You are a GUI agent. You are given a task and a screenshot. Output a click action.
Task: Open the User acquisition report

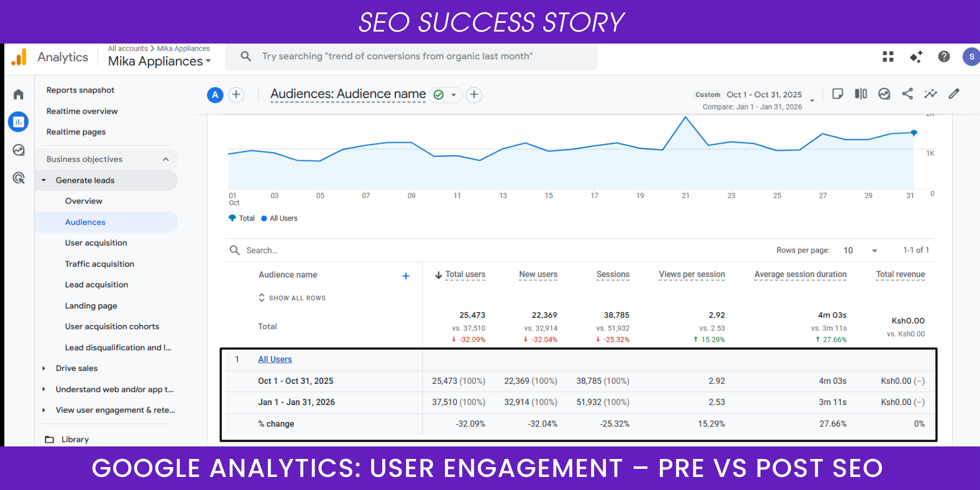96,242
